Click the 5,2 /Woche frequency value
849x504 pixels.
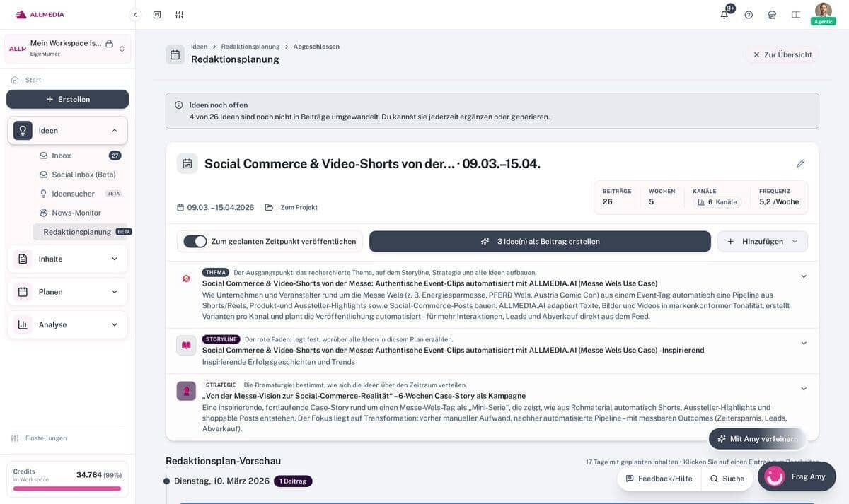[779, 202]
